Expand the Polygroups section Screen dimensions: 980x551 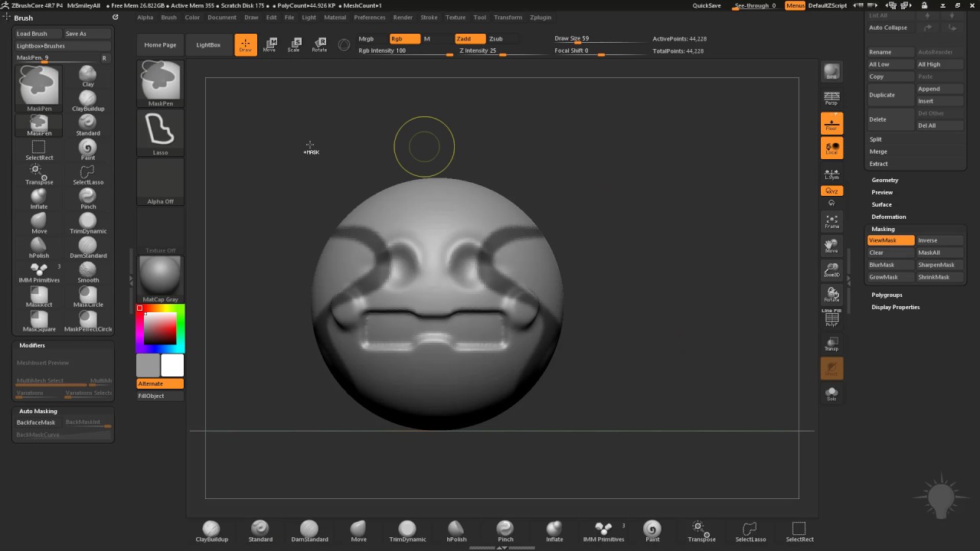click(x=887, y=295)
